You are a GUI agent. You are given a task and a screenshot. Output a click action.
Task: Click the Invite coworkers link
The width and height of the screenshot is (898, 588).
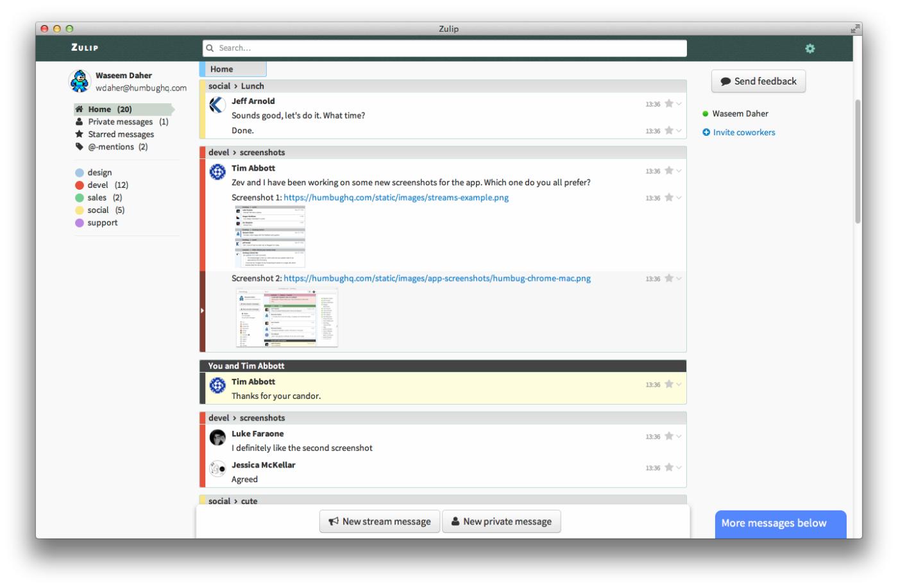[744, 133]
